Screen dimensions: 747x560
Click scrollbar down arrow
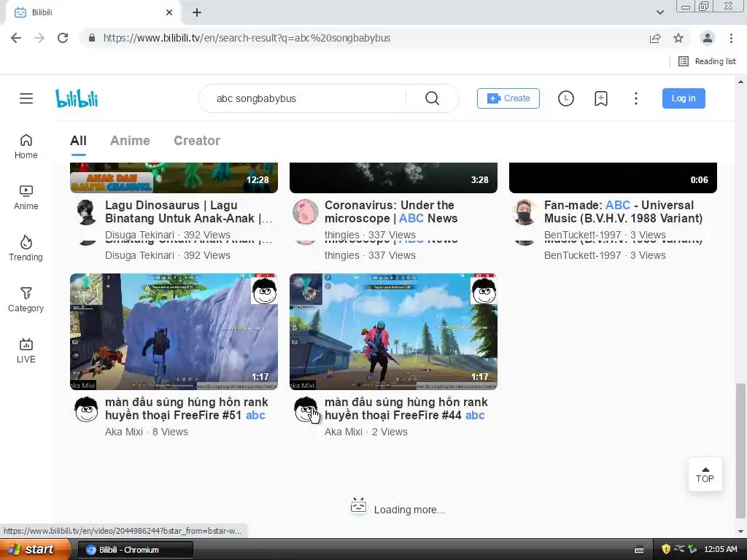click(740, 532)
